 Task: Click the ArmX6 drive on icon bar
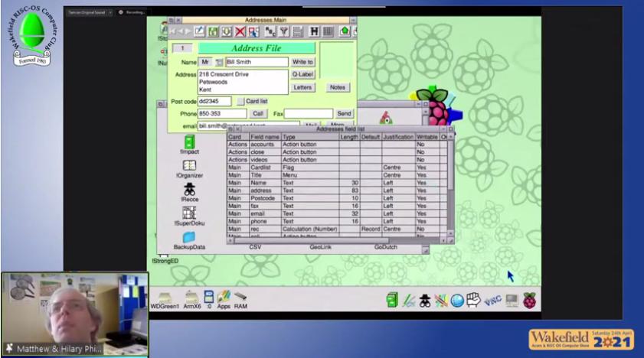191,300
